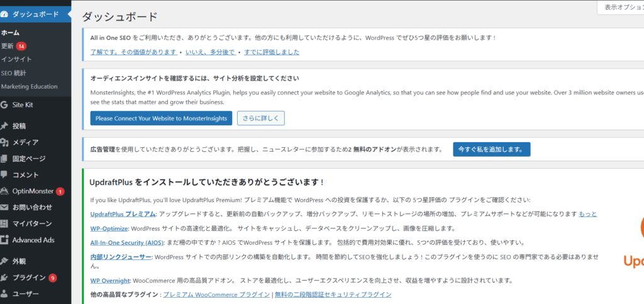644x304 pixels.
Task: Click the speech bubble icon beside コメント
Action: (x=4, y=174)
